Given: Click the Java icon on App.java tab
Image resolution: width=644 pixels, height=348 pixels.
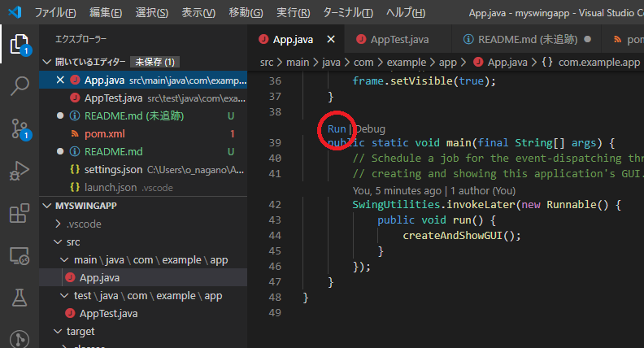Looking at the screenshot, I should click(263, 40).
